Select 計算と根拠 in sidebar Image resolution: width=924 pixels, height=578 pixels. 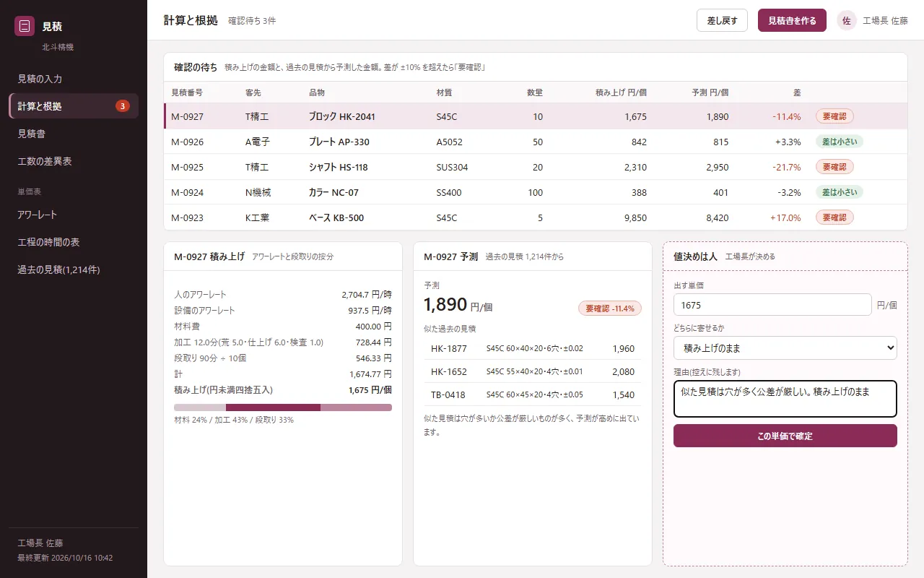tap(74, 106)
